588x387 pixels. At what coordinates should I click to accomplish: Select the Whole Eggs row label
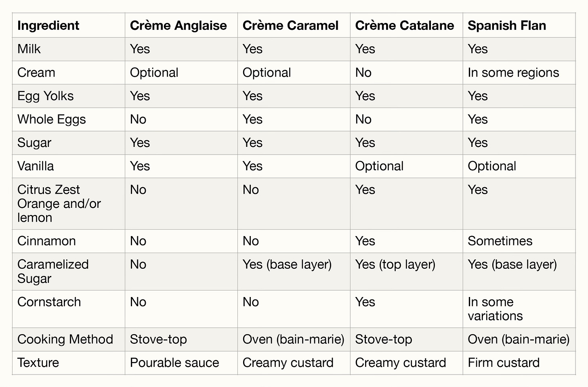(52, 119)
